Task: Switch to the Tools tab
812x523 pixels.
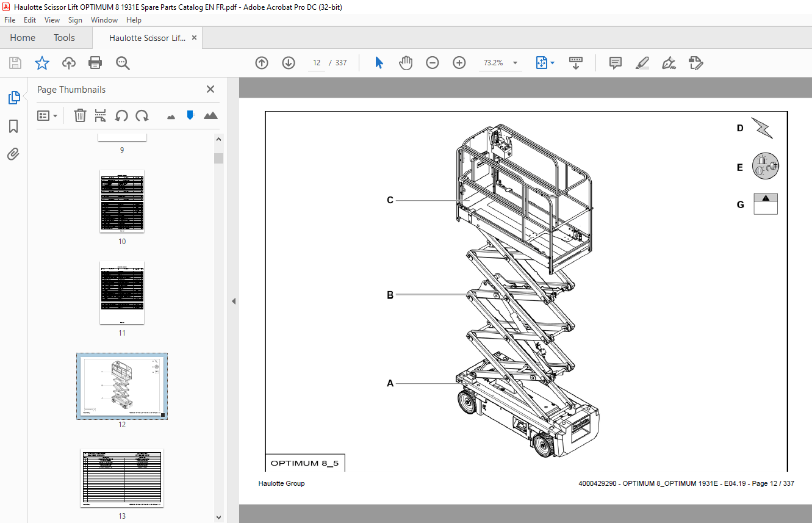Action: click(x=64, y=38)
